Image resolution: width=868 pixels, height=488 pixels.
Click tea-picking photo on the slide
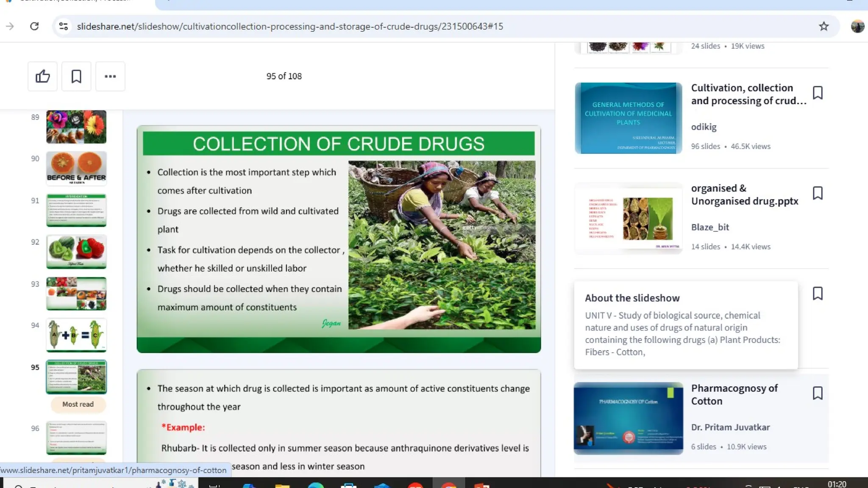pos(442,245)
